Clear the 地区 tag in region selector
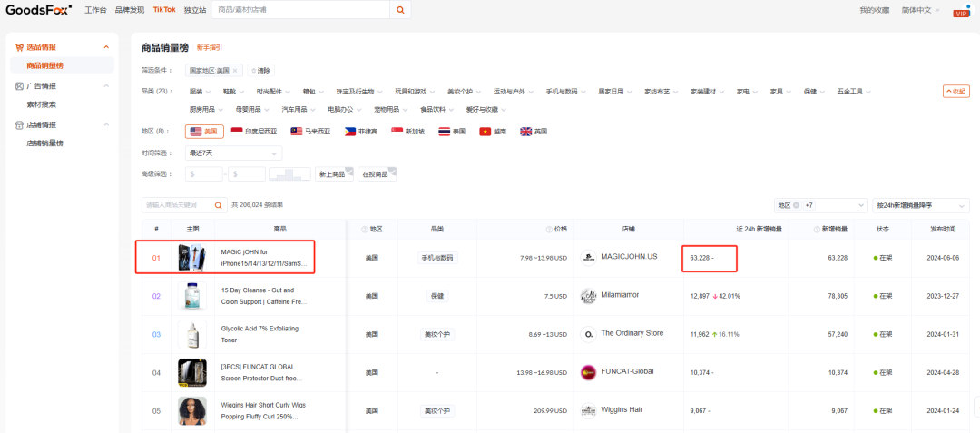 coord(797,205)
